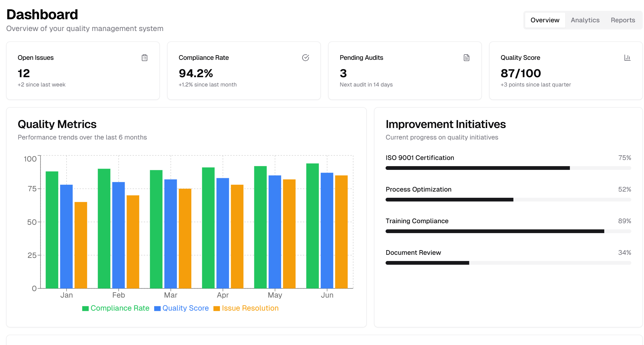The image size is (644, 345).
Task: Click the Process Optimization progress bar
Action: click(508, 200)
